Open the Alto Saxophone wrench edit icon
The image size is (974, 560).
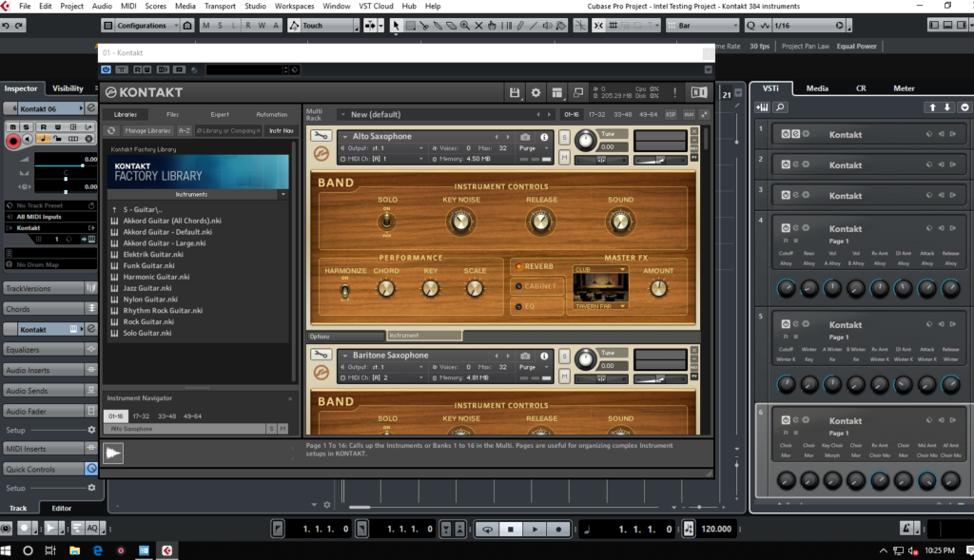(x=321, y=135)
